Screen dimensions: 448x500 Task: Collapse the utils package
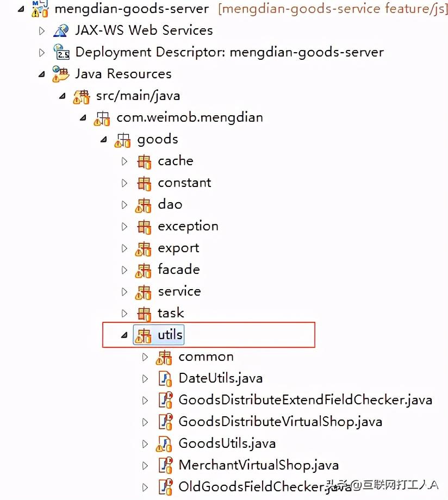point(125,335)
